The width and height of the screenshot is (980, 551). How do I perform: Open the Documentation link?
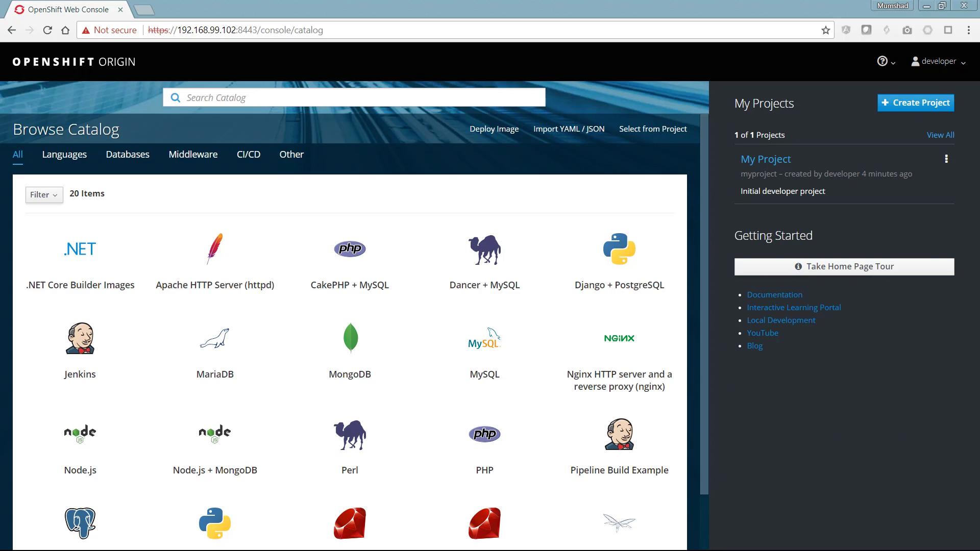[774, 294]
